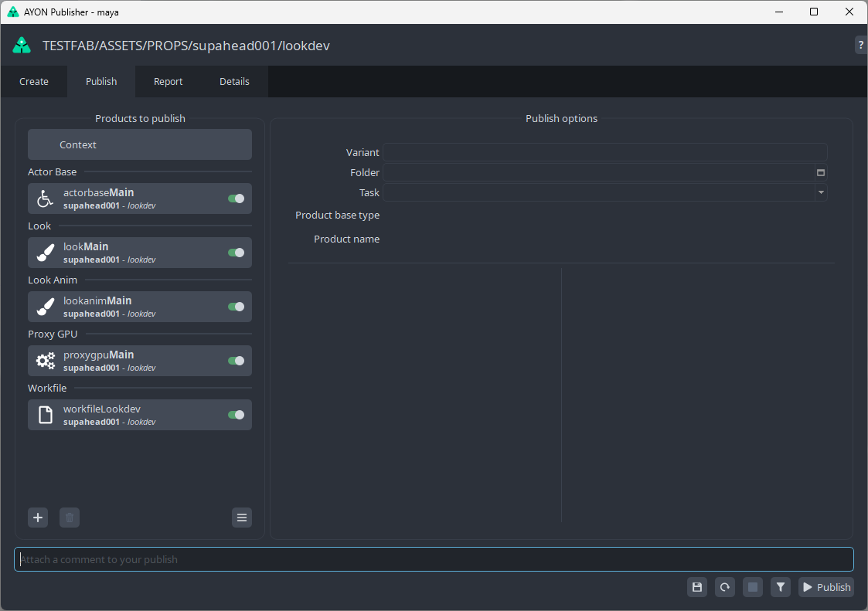
Task: Open the product list view options menu
Action: point(242,518)
